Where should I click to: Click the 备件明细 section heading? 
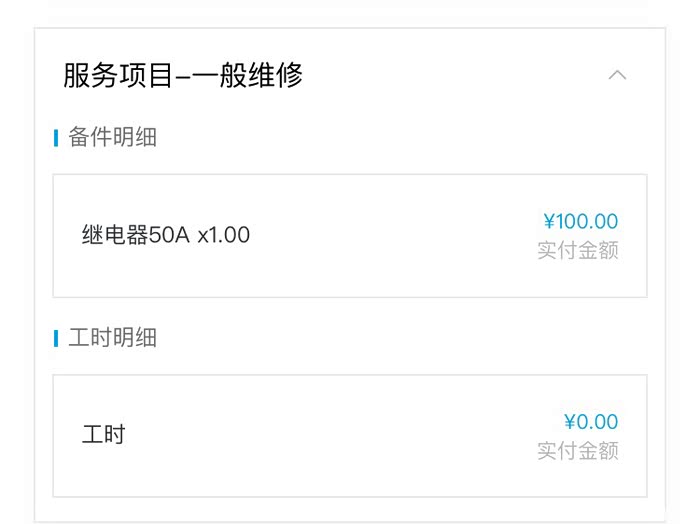[112, 137]
